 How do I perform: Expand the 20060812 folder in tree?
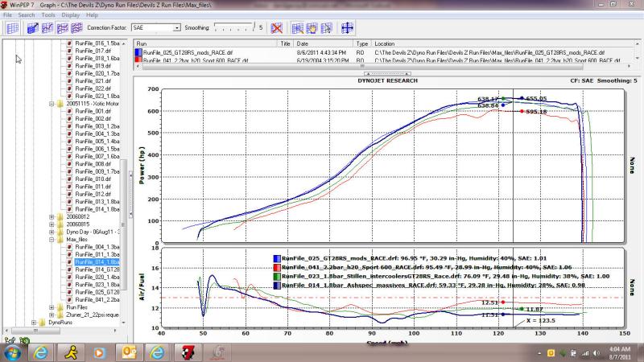pos(52,216)
